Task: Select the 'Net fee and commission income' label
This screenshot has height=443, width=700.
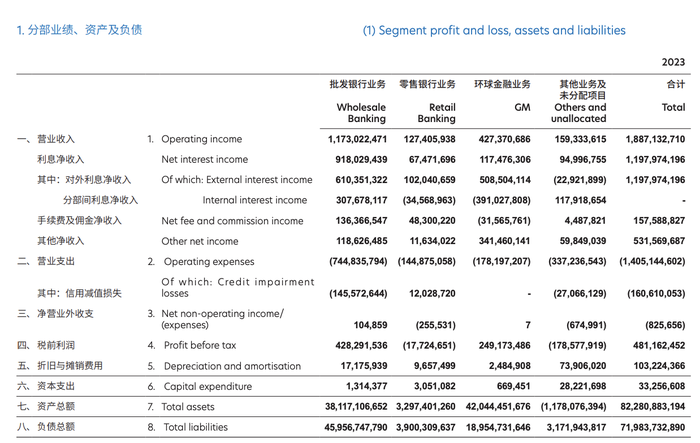Action: 233,221
